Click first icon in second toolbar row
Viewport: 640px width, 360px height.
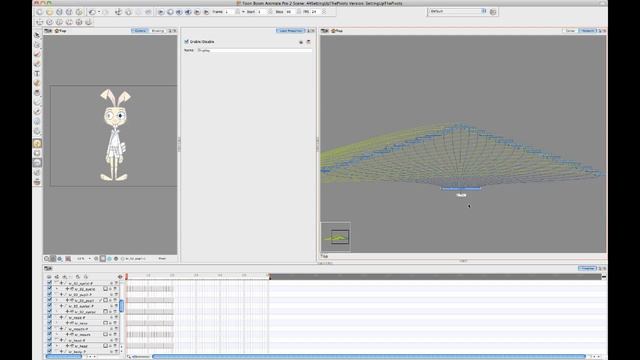(x=40, y=22)
